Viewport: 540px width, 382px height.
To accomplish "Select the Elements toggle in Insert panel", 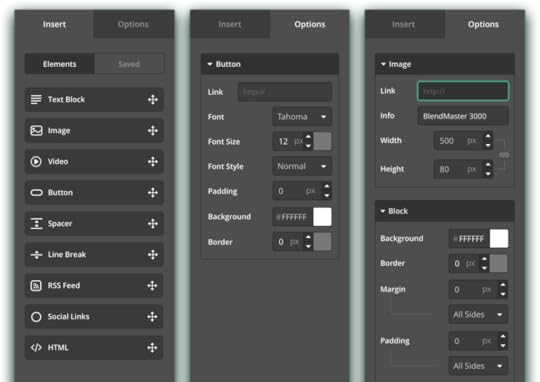I will (60, 64).
